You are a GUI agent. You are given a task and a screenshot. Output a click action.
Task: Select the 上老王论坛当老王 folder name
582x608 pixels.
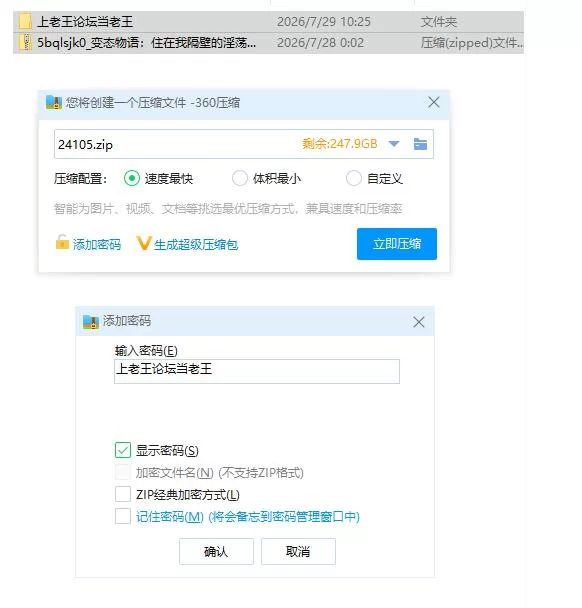[x=85, y=21]
